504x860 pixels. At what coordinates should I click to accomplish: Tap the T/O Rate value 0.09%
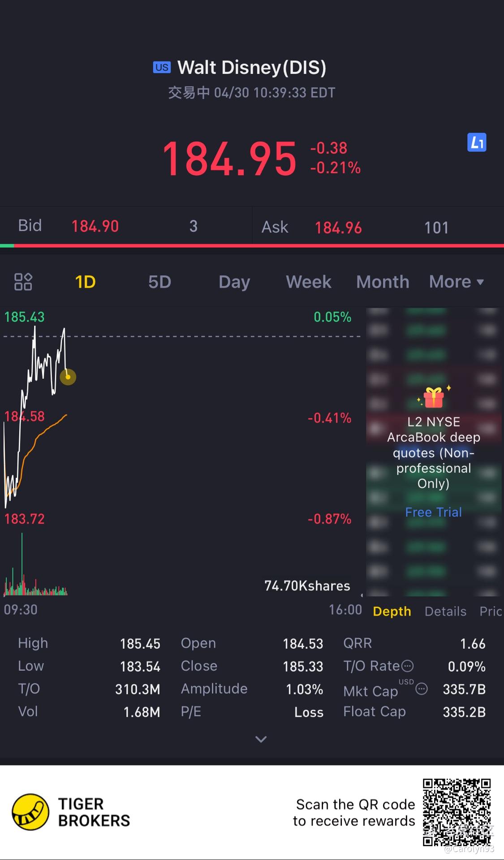coord(466,666)
